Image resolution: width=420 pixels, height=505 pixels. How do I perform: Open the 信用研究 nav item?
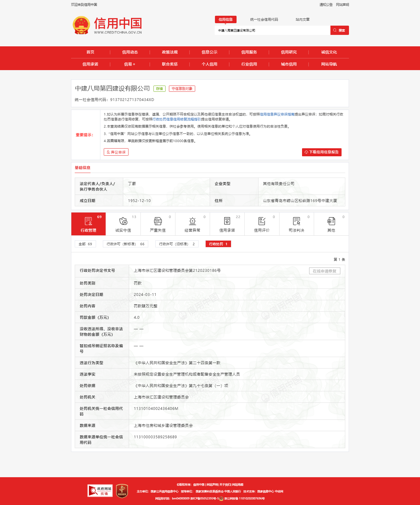tap(289, 52)
